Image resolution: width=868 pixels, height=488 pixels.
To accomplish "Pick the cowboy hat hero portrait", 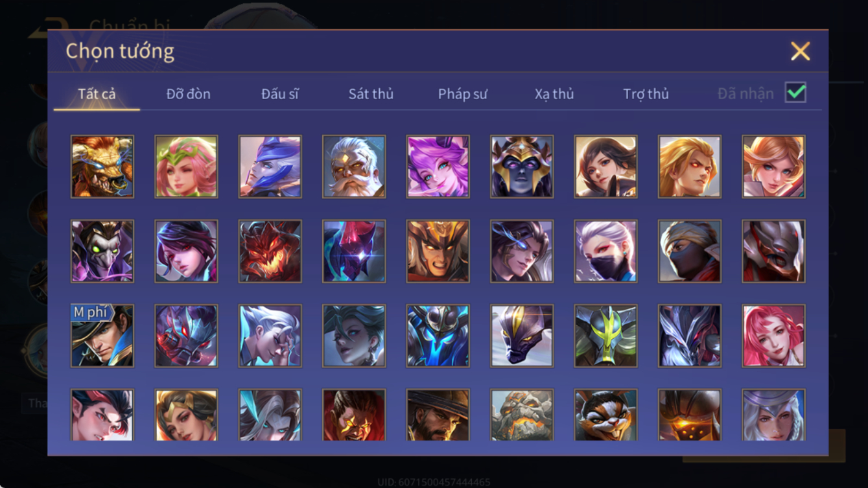I will 438,415.
